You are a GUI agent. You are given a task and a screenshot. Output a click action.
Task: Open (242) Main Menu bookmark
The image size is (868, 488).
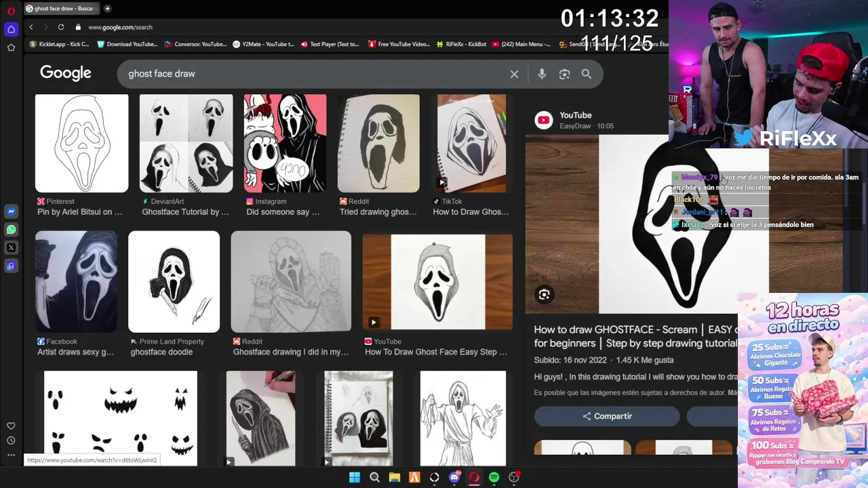coord(521,44)
